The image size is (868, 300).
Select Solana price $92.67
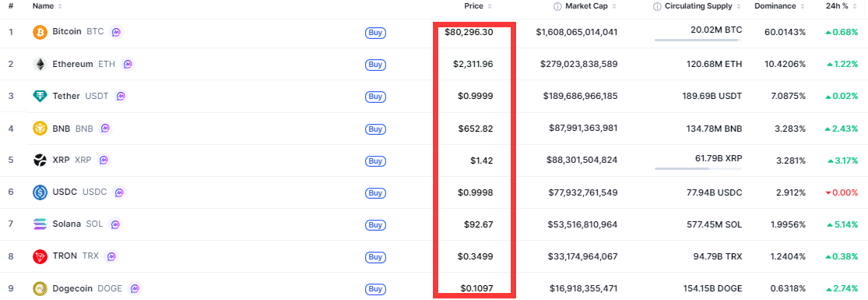pos(478,224)
